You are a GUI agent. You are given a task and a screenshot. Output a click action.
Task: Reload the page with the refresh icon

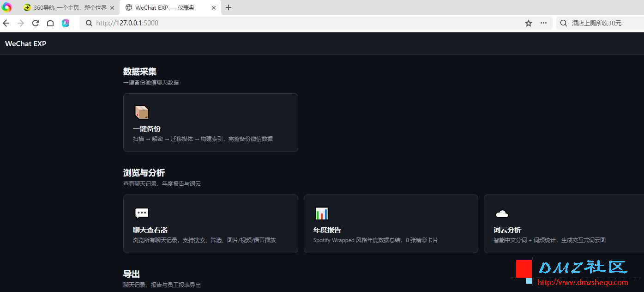(x=36, y=23)
